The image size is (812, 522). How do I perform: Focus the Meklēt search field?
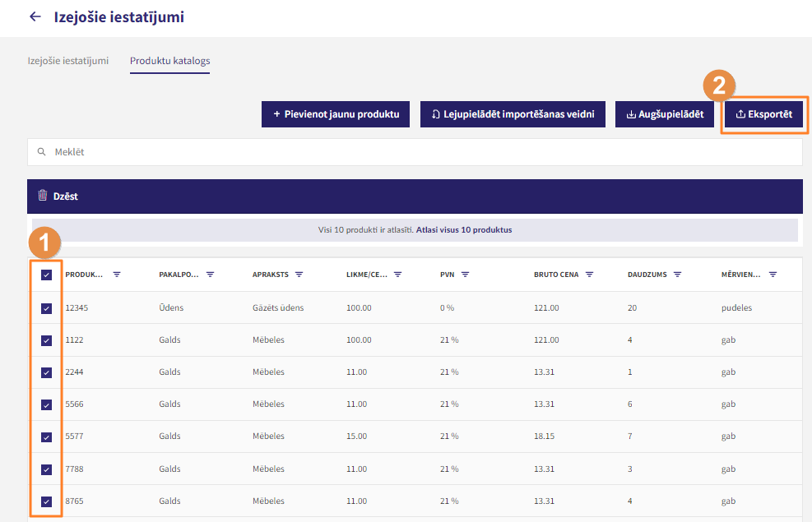point(415,152)
